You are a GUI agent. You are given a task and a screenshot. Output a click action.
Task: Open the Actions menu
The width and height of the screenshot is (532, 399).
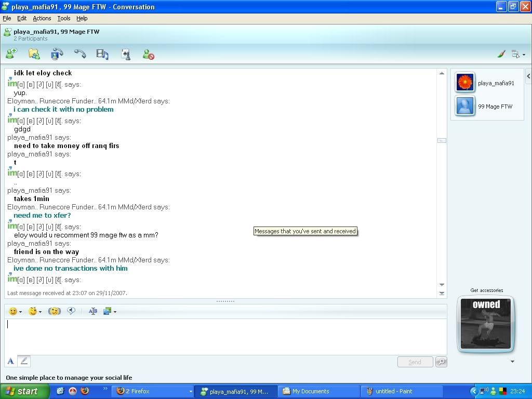(42, 18)
